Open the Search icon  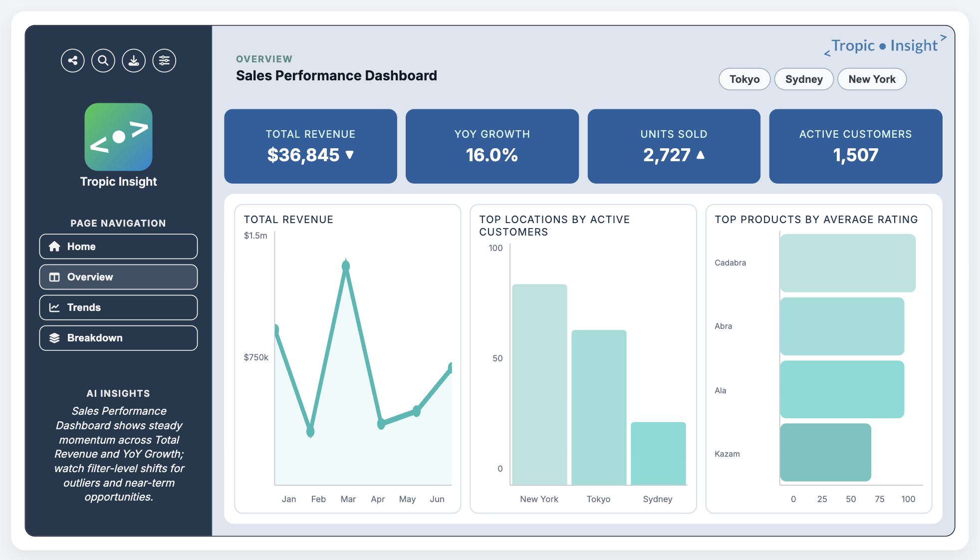coord(103,60)
